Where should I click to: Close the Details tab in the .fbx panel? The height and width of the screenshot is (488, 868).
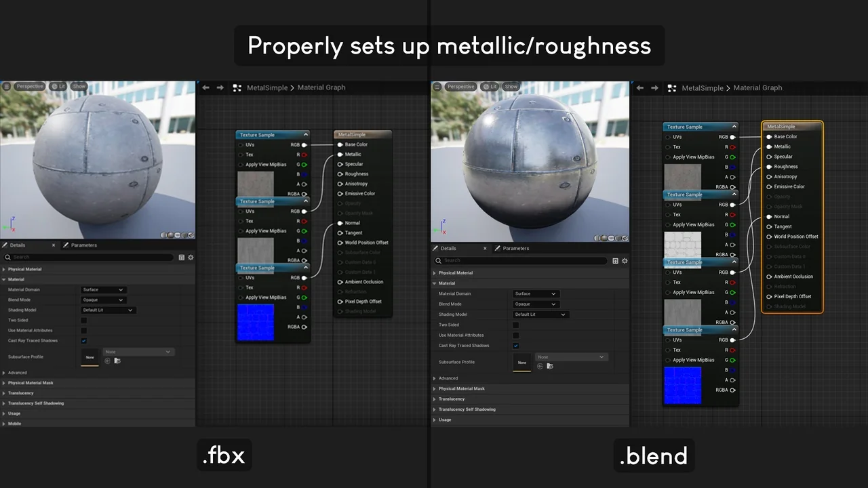pyautogui.click(x=54, y=245)
